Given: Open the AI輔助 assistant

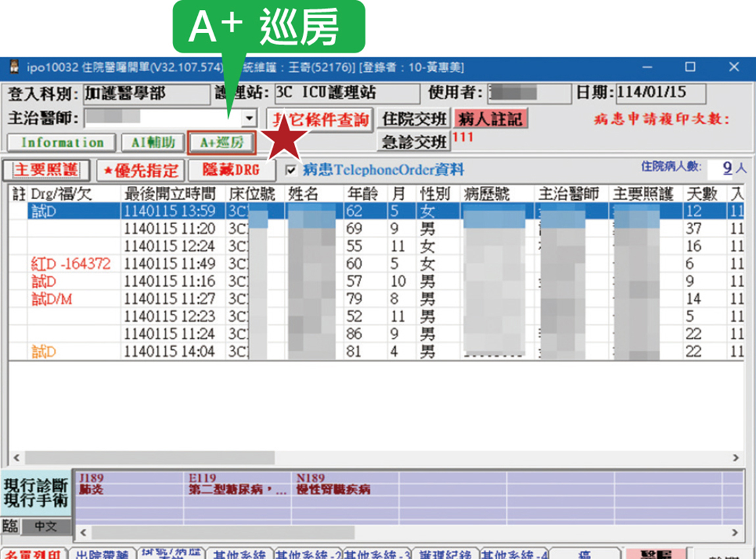Looking at the screenshot, I should (x=152, y=143).
